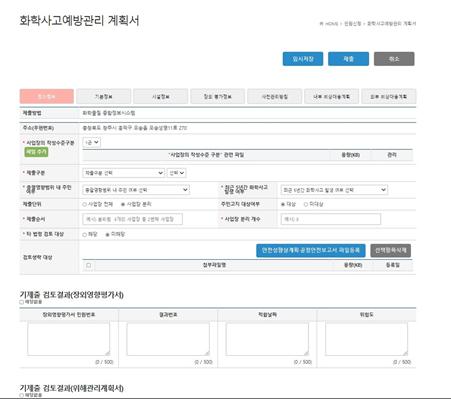The image size is (451, 401).
Task: Click the 안전성향상계획·공정안전보고서 파일등록 button
Action: point(311,251)
